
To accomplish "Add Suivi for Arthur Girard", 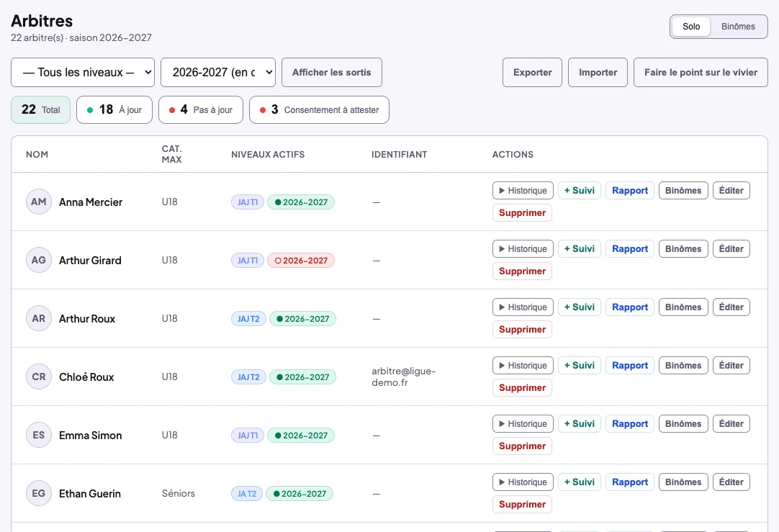I will pos(580,248).
